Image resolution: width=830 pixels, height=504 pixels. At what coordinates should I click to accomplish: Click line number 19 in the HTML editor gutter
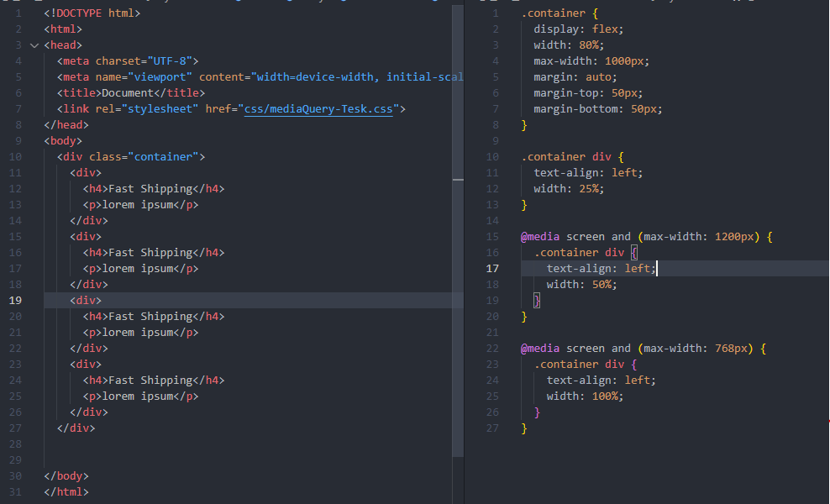pyautogui.click(x=15, y=300)
